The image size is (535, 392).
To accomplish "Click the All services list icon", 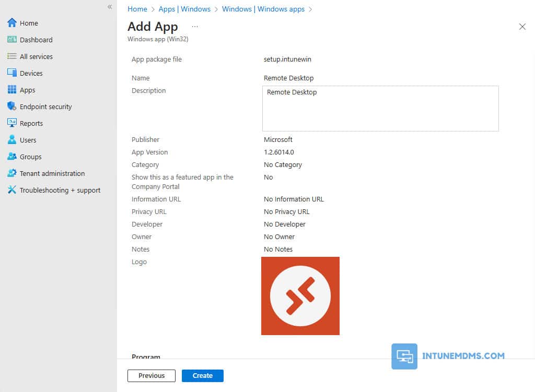I will [12, 56].
